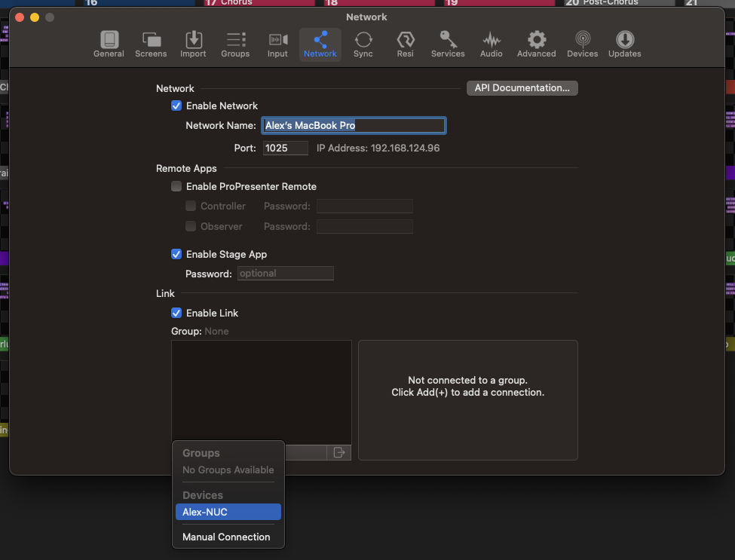Open the Updates preferences tab
Viewport: 735px width, 560px height.
(625, 44)
